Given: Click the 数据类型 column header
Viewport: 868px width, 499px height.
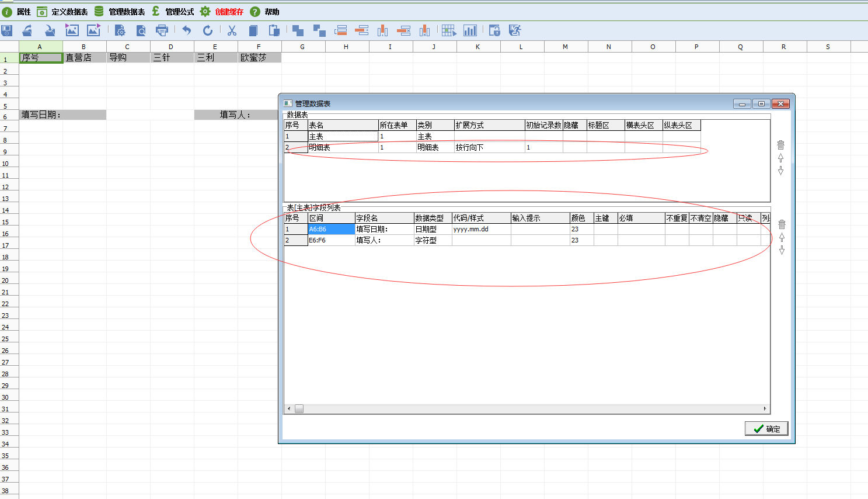Looking at the screenshot, I should pos(433,218).
